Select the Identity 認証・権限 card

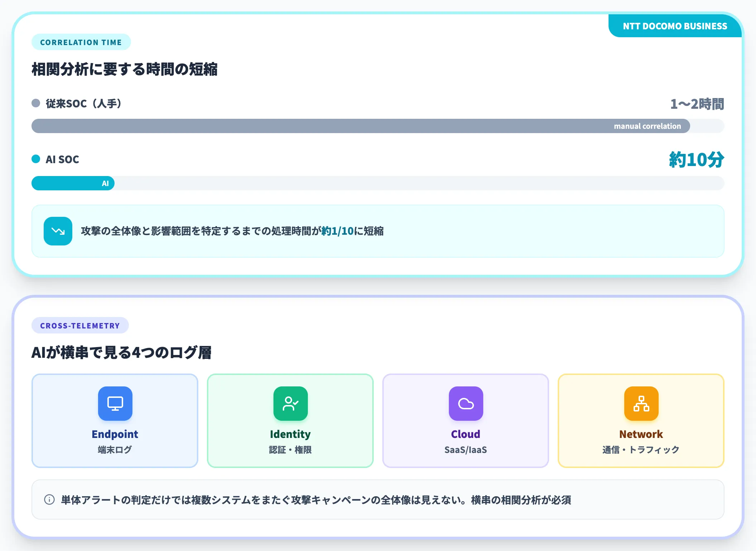click(x=290, y=421)
